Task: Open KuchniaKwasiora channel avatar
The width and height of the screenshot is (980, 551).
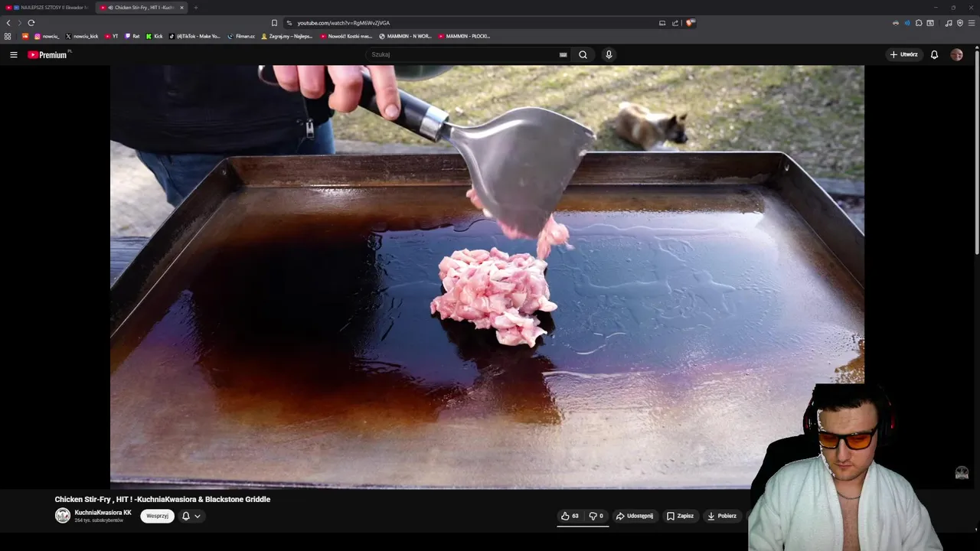Action: 62,516
